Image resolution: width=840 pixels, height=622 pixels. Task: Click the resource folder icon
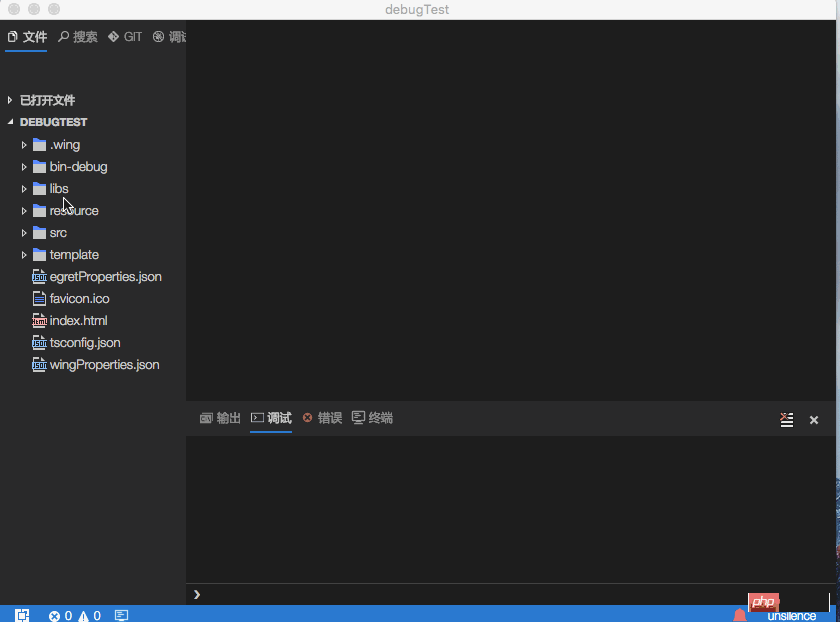click(x=39, y=211)
